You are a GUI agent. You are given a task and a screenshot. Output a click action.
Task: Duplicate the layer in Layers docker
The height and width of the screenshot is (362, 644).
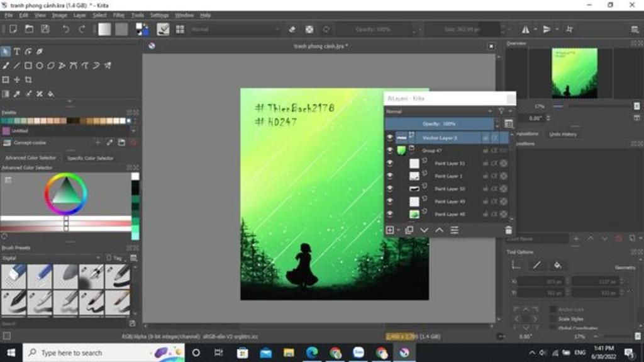click(409, 230)
